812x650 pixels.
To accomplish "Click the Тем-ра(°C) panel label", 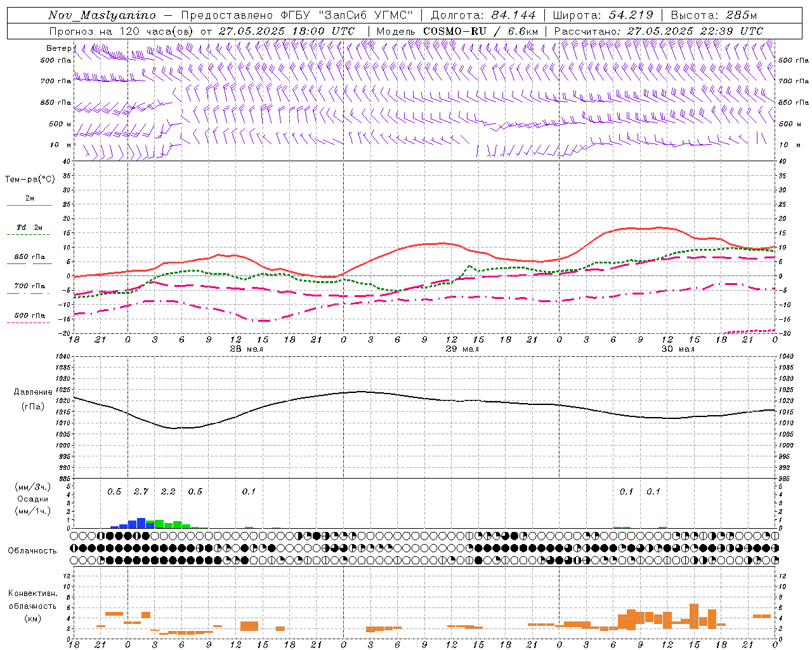I will click(x=30, y=180).
